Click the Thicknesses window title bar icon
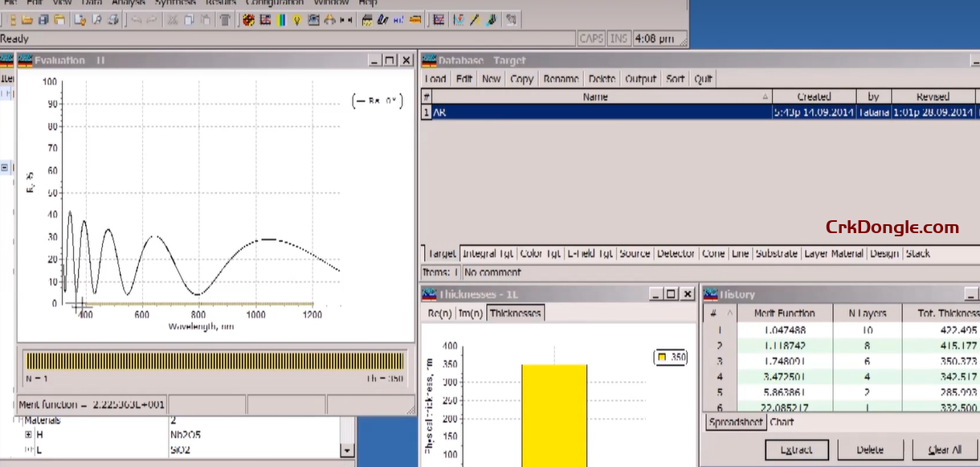This screenshot has height=467, width=980. 429,294
